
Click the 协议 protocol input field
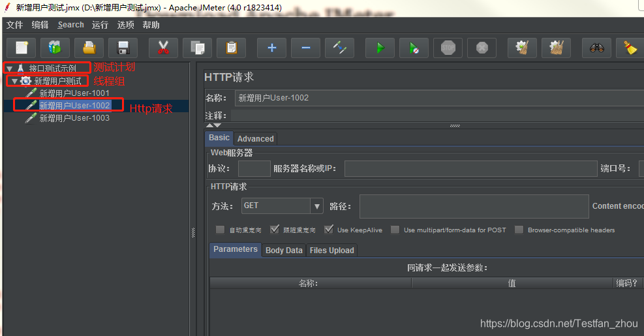pyautogui.click(x=254, y=168)
